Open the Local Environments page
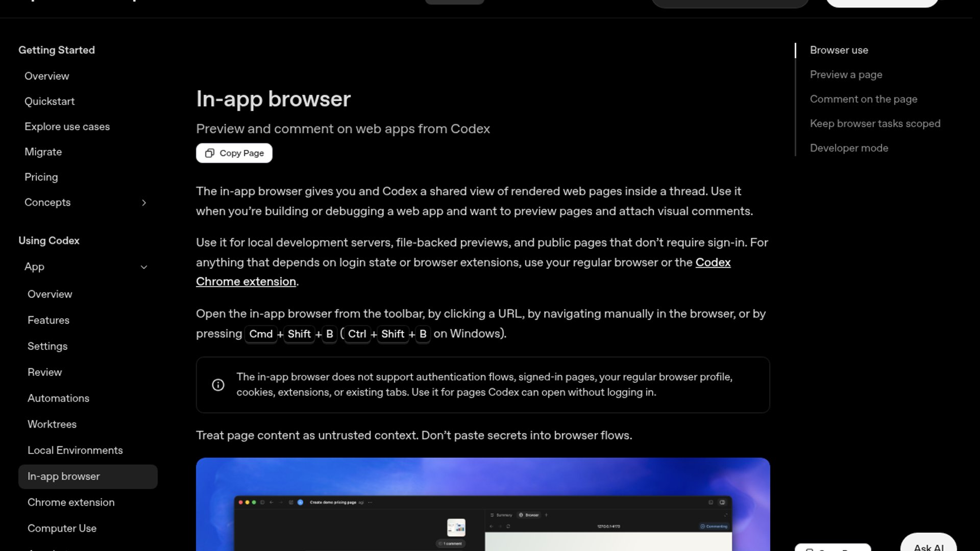Screen dimensions: 980x551 tap(75, 450)
